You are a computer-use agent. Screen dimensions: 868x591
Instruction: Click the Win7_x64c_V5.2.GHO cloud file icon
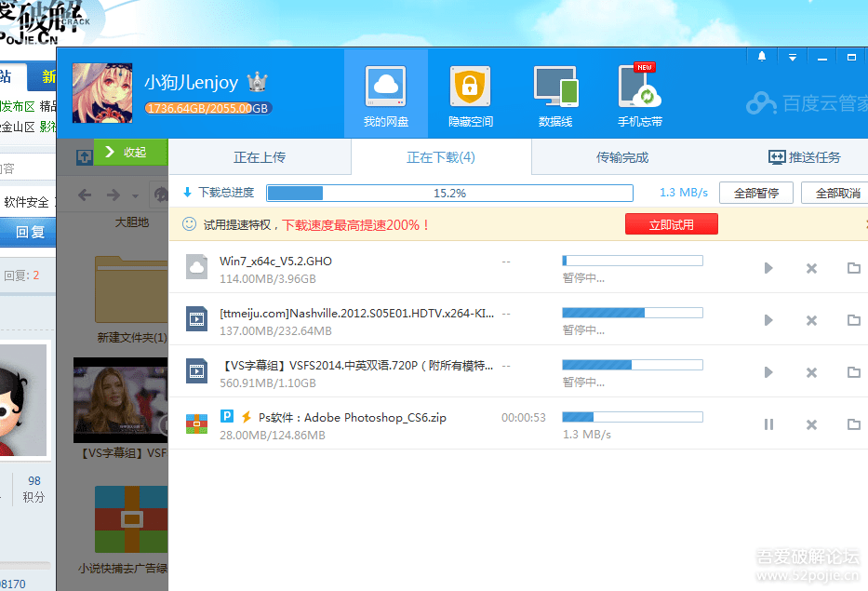(196, 267)
